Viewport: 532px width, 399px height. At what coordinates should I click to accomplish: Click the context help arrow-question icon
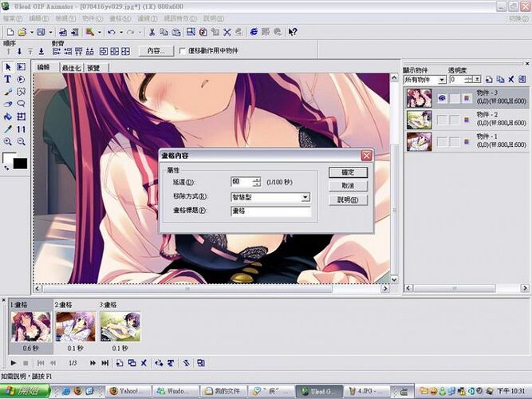(293, 32)
